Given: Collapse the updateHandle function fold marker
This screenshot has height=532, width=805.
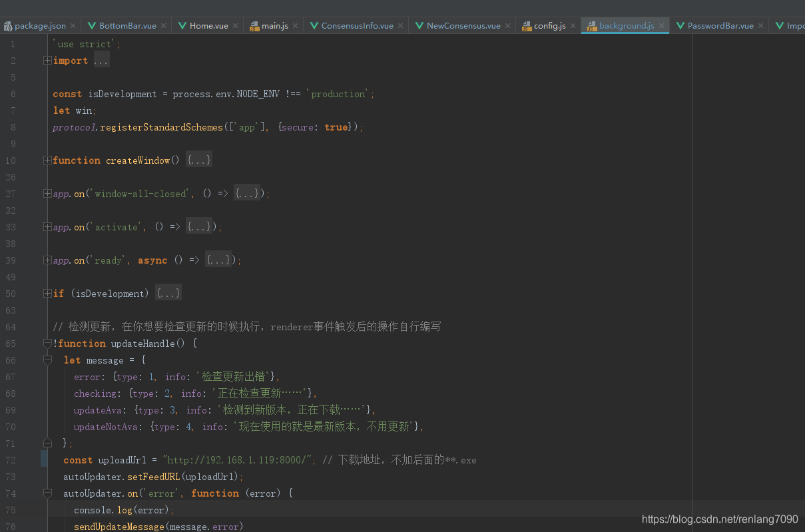Looking at the screenshot, I should click(x=47, y=344).
